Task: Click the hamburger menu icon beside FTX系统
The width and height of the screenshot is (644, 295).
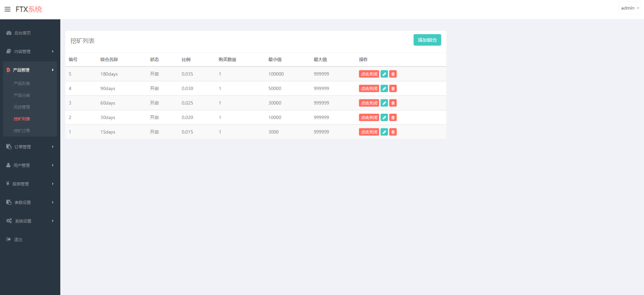Action: coord(7,9)
